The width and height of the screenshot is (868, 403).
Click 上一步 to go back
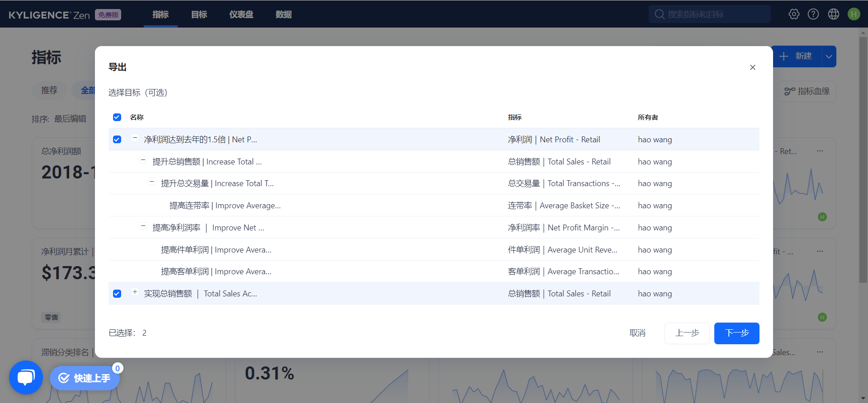coord(687,333)
